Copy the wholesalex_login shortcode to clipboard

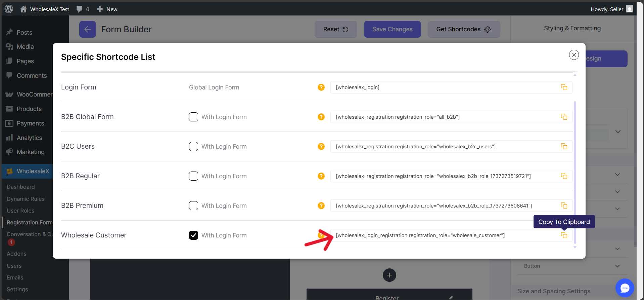(564, 87)
